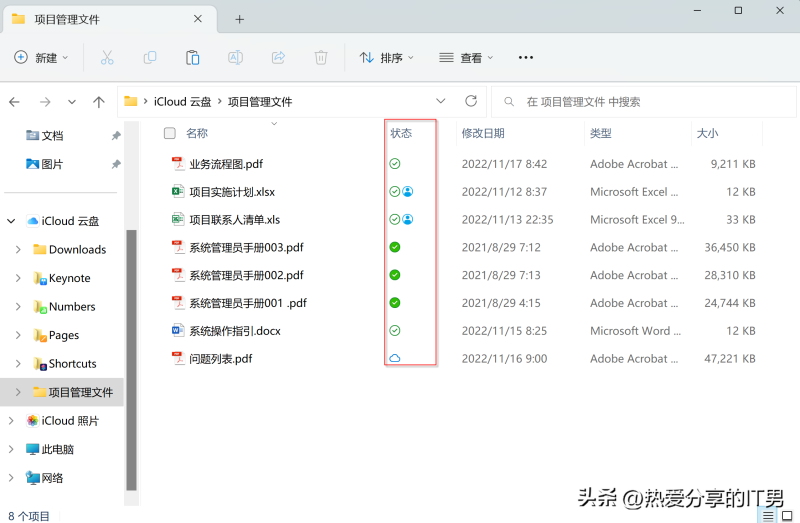Open recent locations dropdown chevron
Screen dimensions: 800x523
tap(72, 102)
